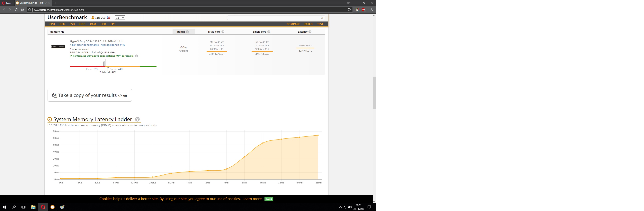This screenshot has height=211, width=644.
Task: Click the site search input field
Action: point(274,18)
